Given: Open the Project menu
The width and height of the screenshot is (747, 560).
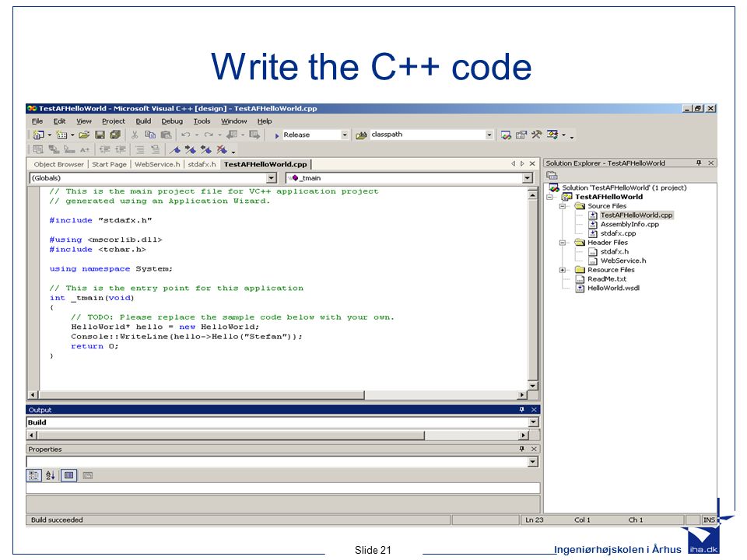Looking at the screenshot, I should pos(114,121).
